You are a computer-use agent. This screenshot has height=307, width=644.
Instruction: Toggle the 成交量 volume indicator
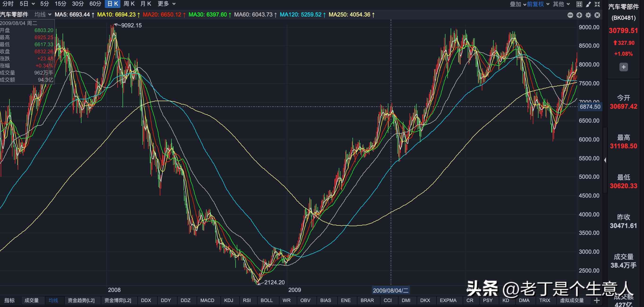tap(31, 300)
